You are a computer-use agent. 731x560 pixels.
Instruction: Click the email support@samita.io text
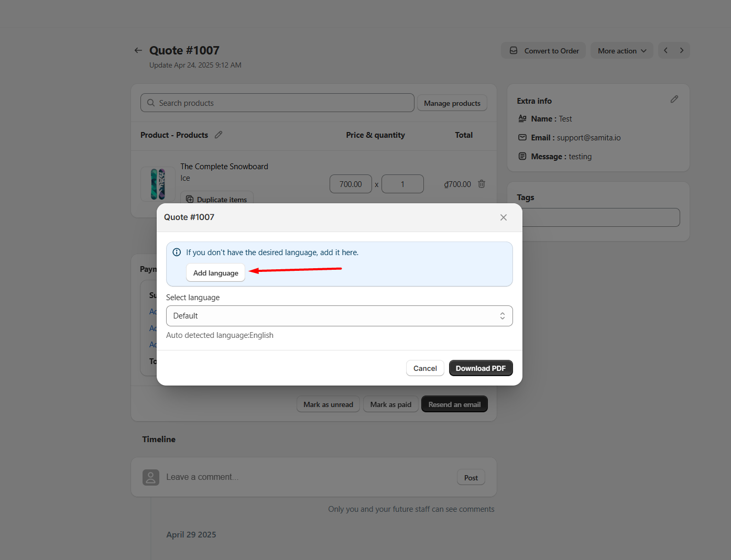point(589,138)
